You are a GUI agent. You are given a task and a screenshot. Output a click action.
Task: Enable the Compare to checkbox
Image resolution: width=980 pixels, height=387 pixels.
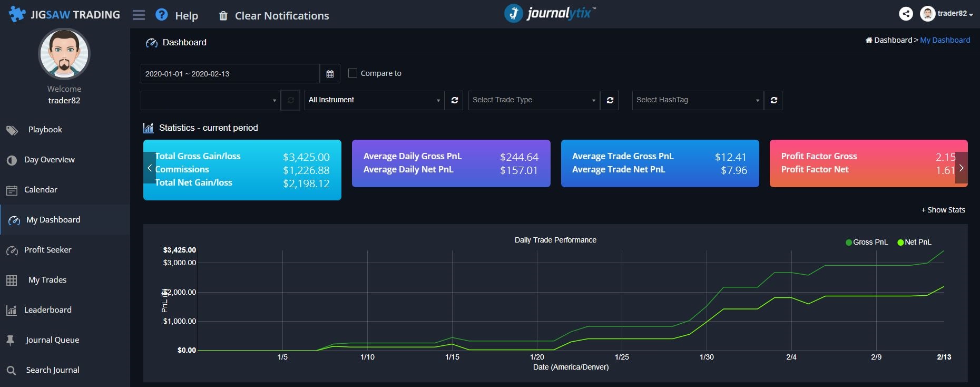[x=353, y=73]
